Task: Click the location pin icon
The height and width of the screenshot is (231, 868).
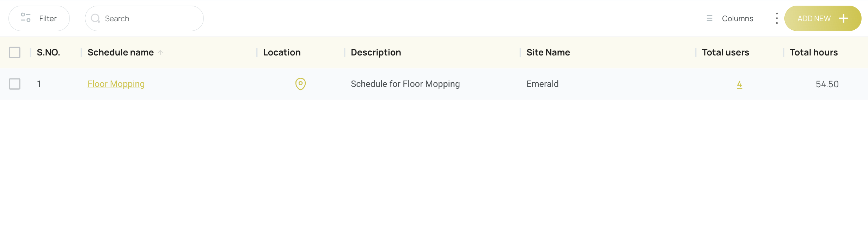Action: pyautogui.click(x=300, y=84)
